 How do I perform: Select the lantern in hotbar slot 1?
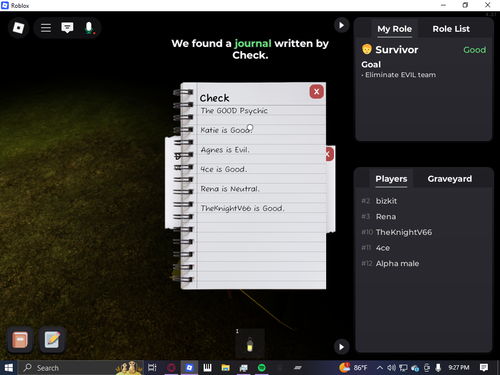tap(250, 344)
